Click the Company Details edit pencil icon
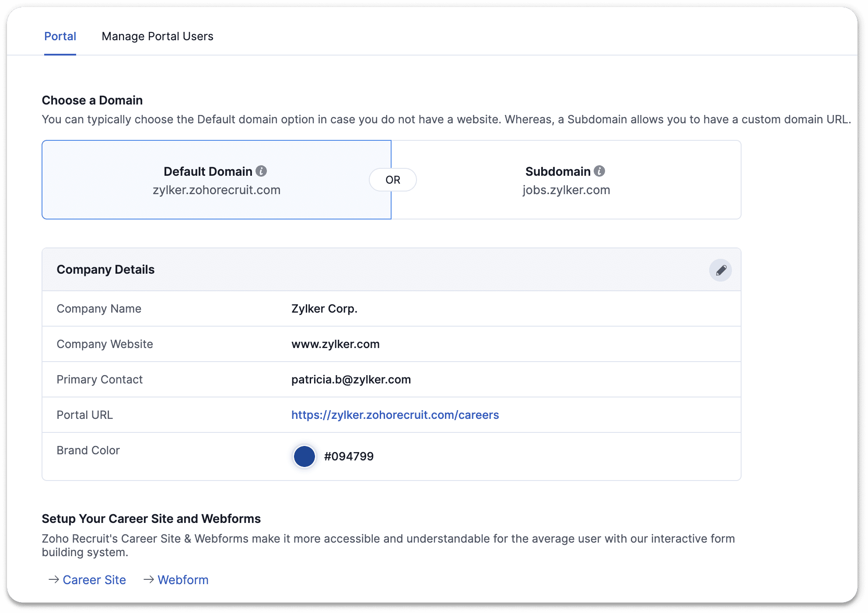Image resolution: width=868 pixels, height=613 pixels. pyautogui.click(x=721, y=270)
